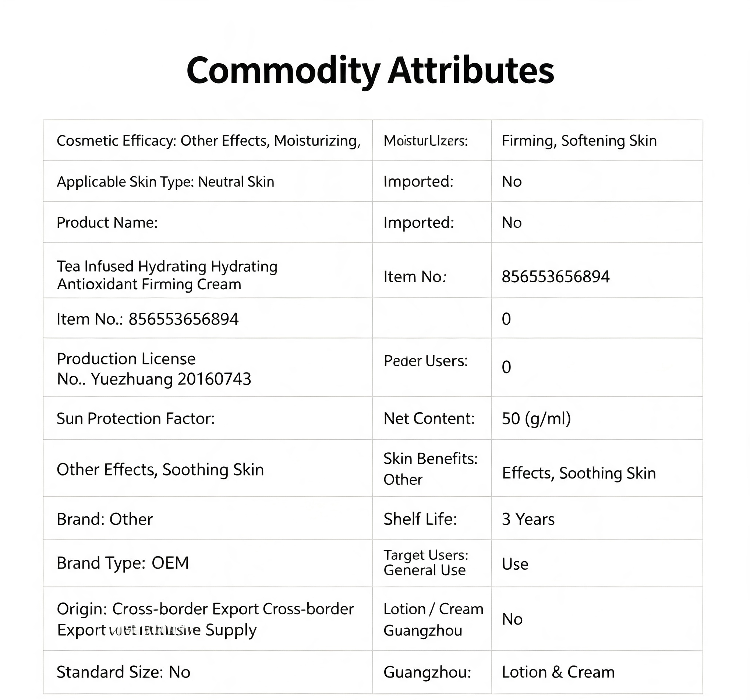The image size is (750, 700).
Task: Click the Brand Type: OEM cell
Action: (208, 563)
